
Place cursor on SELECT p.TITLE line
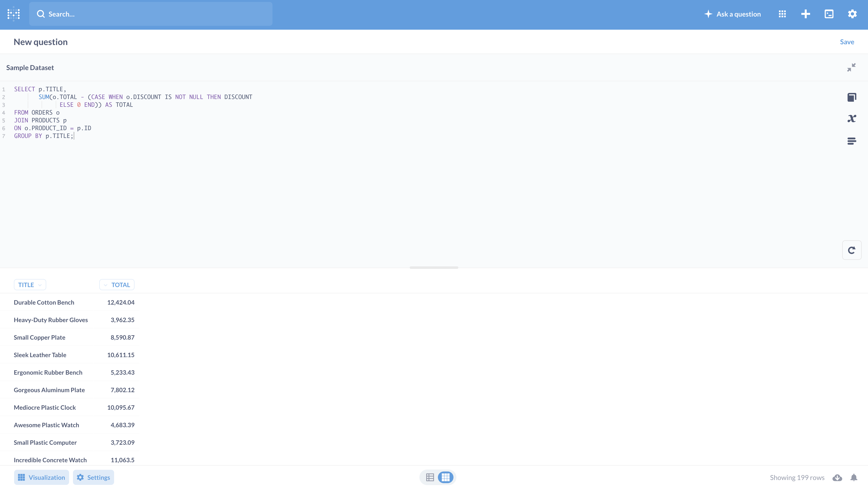pyautogui.click(x=40, y=89)
